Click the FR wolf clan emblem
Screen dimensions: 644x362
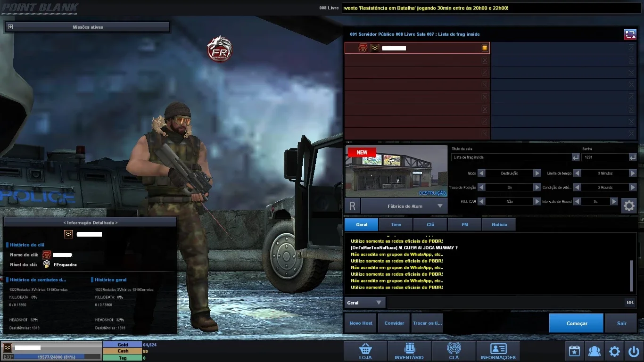(220, 49)
